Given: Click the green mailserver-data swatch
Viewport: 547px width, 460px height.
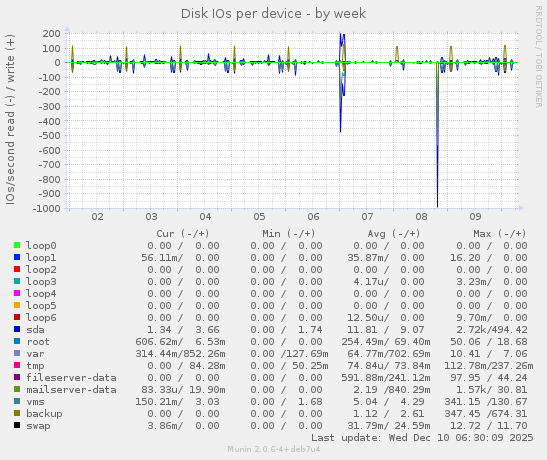Looking at the screenshot, I should [x=17, y=389].
